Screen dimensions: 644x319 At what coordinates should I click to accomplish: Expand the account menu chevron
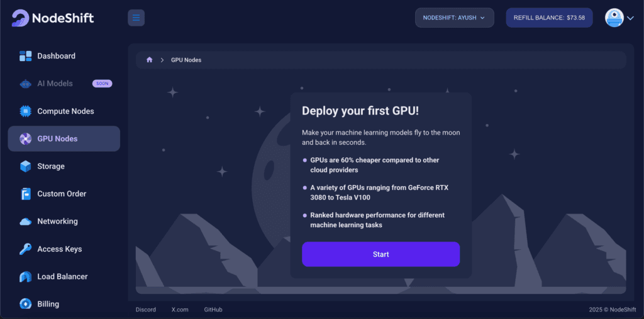[630, 18]
